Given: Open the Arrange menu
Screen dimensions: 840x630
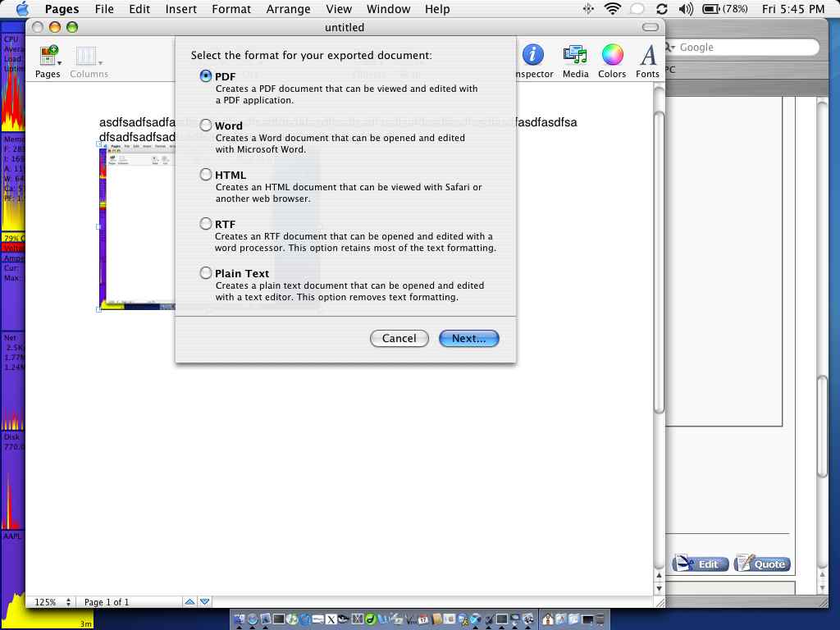Looking at the screenshot, I should 288,9.
